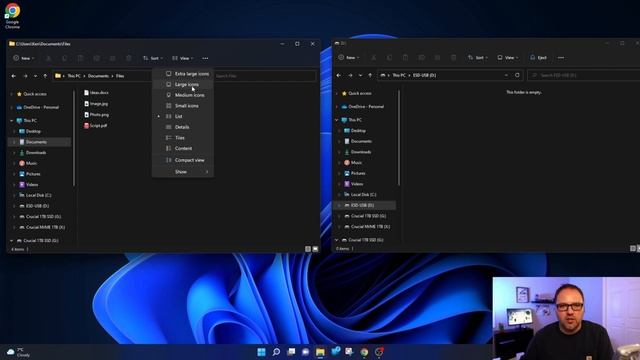This screenshot has width=640, height=360.
Task: Launch Chrome from the taskbar
Action: (x=364, y=352)
